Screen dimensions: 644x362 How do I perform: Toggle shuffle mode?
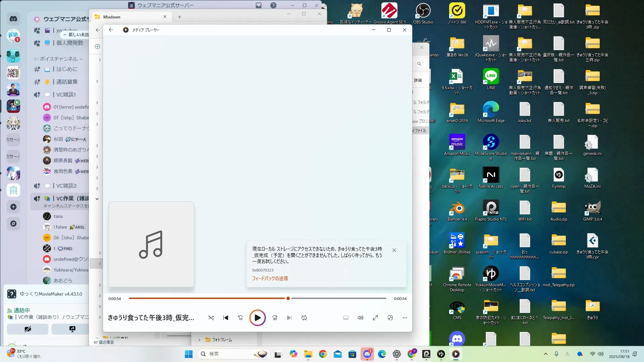click(x=211, y=318)
